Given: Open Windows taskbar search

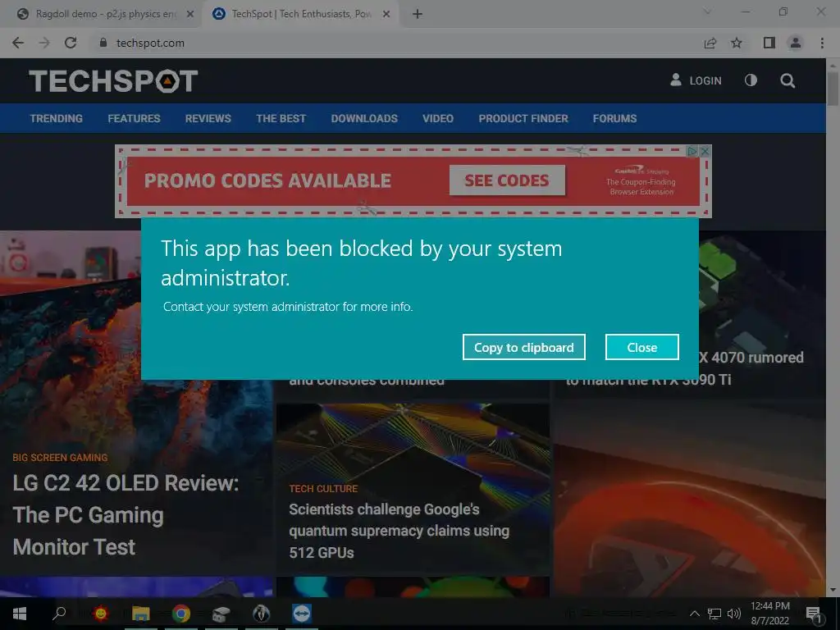Looking at the screenshot, I should 59,614.
